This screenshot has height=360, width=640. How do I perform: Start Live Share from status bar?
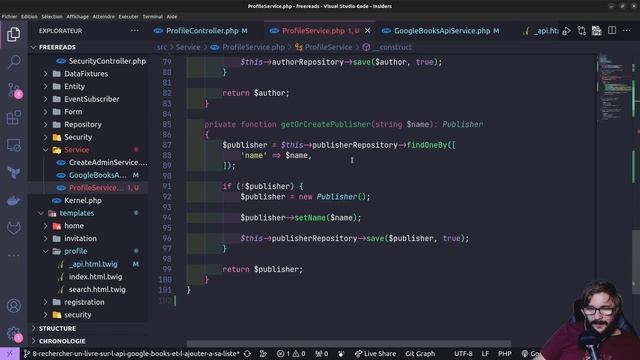tap(375, 353)
